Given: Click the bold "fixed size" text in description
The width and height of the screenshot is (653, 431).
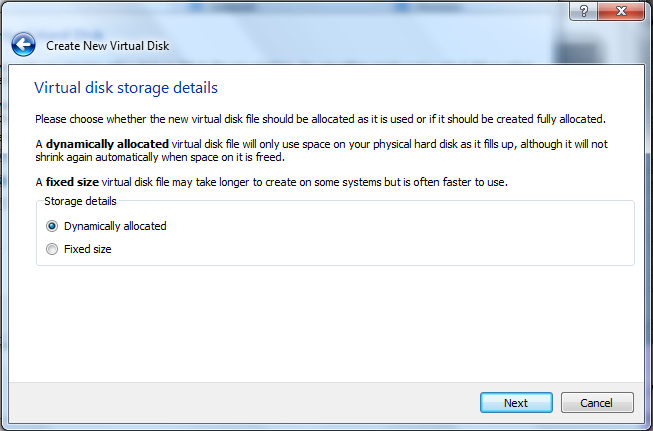Looking at the screenshot, I should [72, 182].
